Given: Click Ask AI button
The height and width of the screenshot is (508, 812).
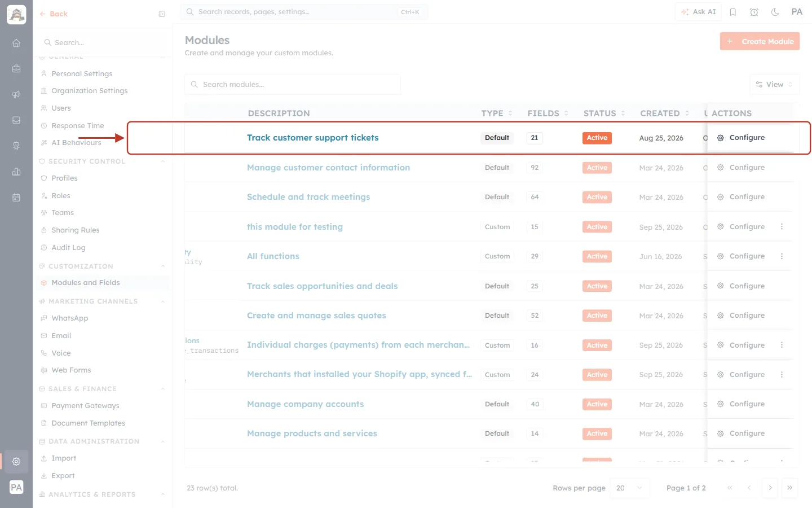Looking at the screenshot, I should [698, 12].
